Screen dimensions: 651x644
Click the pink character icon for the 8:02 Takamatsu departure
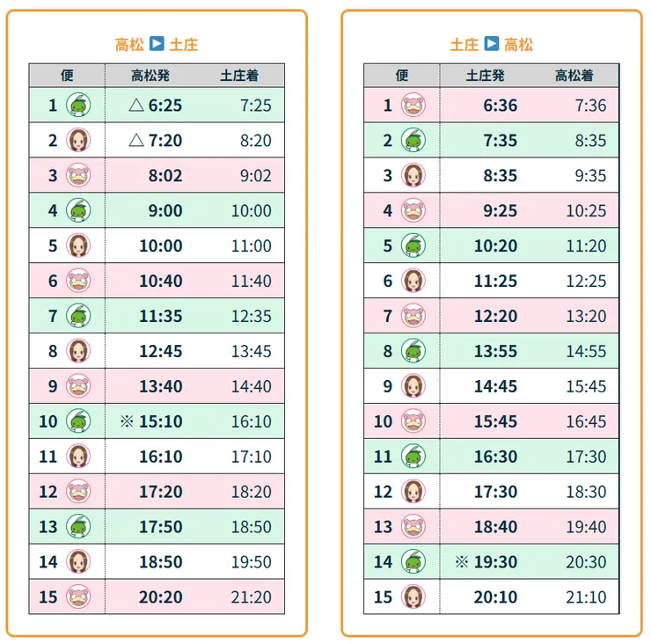(x=78, y=176)
